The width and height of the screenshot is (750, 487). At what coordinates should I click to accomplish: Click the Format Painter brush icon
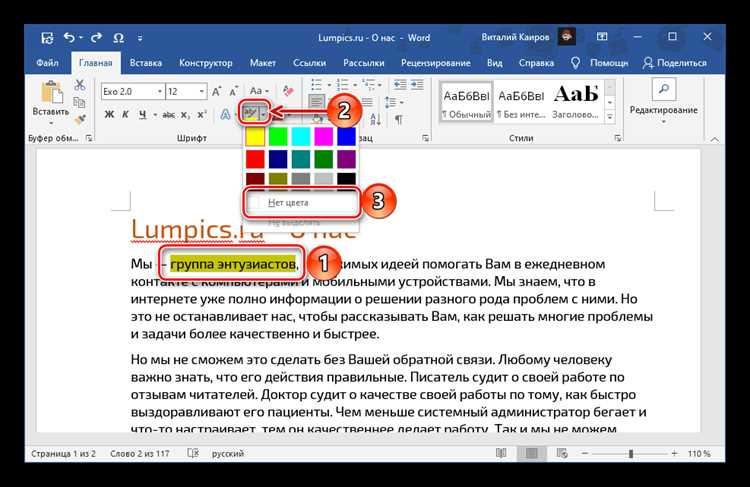point(80,119)
